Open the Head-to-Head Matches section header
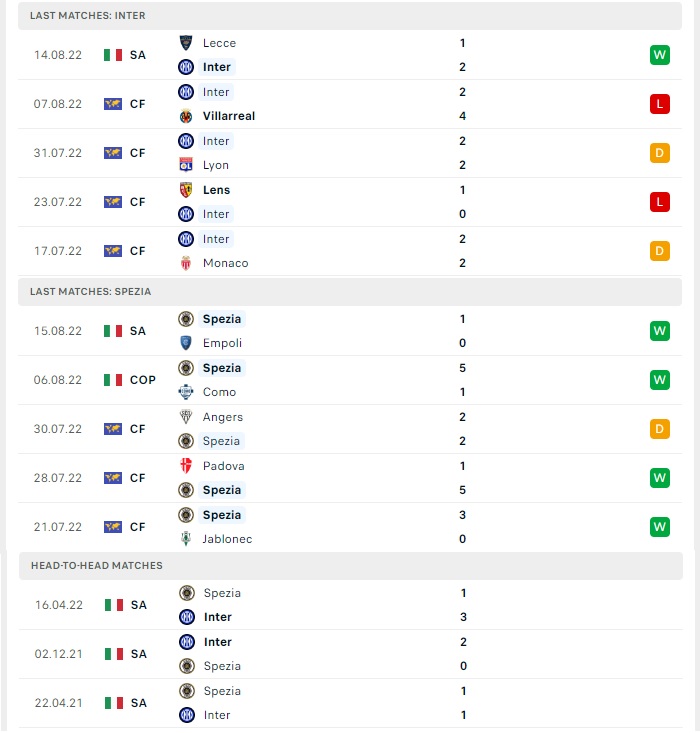 point(351,566)
